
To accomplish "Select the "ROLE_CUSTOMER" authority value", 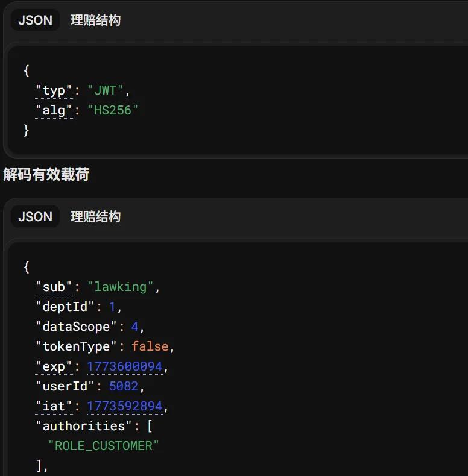I will coord(104,446).
